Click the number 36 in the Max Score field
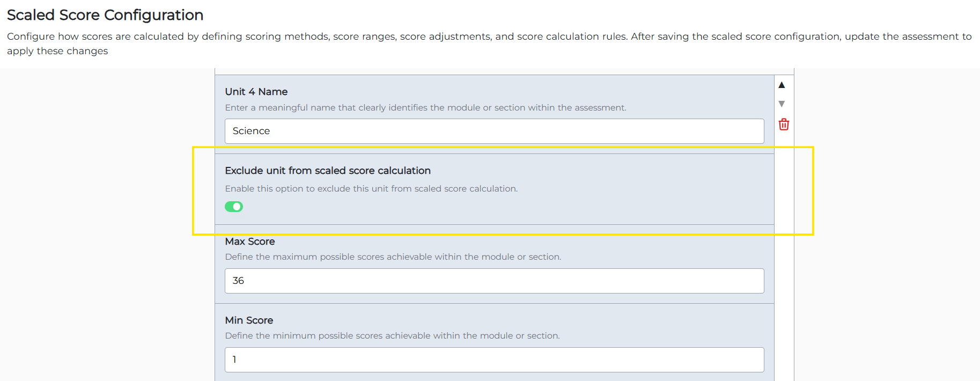The width and height of the screenshot is (980, 381). point(238,281)
